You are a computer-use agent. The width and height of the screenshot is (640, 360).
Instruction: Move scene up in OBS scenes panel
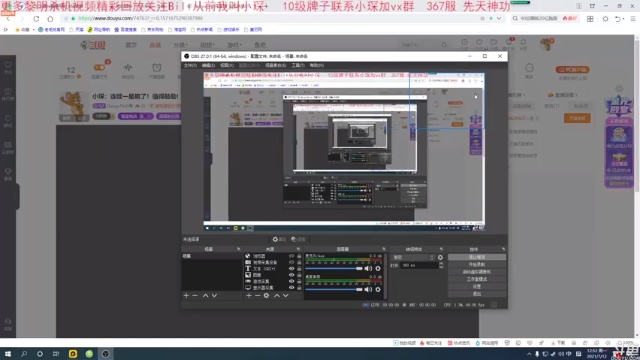pyautogui.click(x=205, y=296)
